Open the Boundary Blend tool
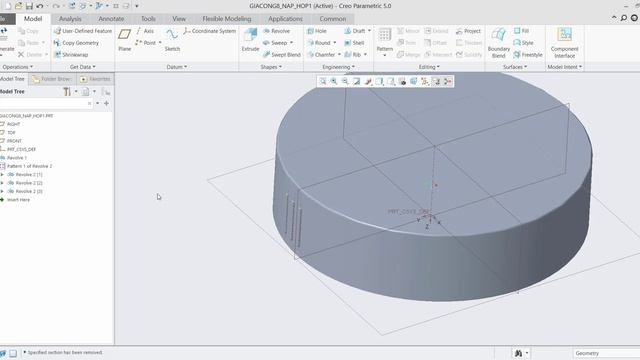The height and width of the screenshot is (360, 640). pyautogui.click(x=498, y=42)
